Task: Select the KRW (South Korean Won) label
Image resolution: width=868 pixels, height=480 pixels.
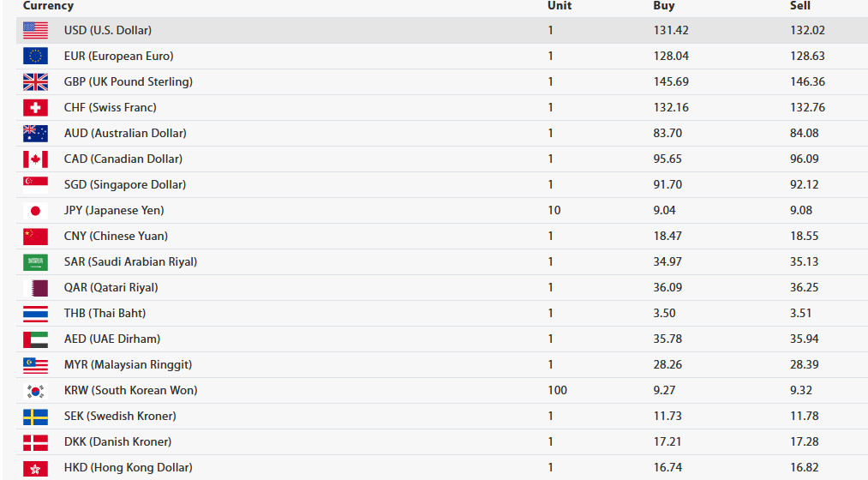Action: pyautogui.click(x=130, y=390)
